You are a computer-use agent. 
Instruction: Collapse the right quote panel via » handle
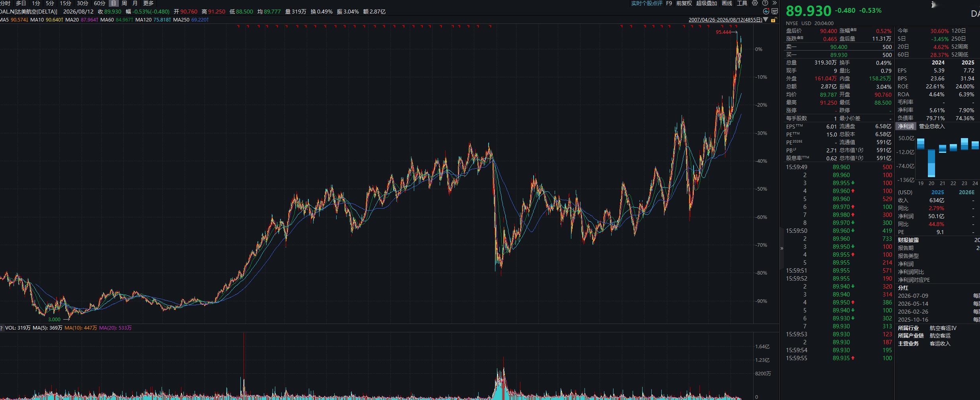(782, 248)
